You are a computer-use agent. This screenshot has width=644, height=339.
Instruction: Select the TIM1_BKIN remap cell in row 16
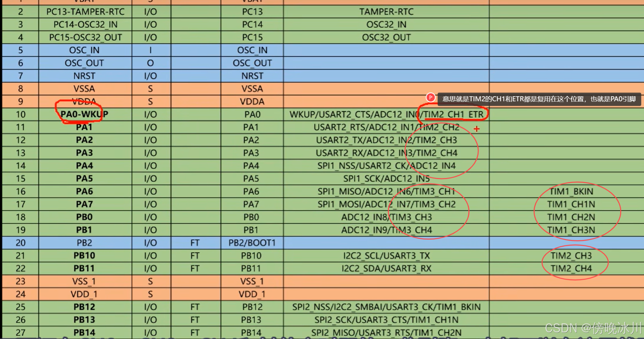coord(571,192)
